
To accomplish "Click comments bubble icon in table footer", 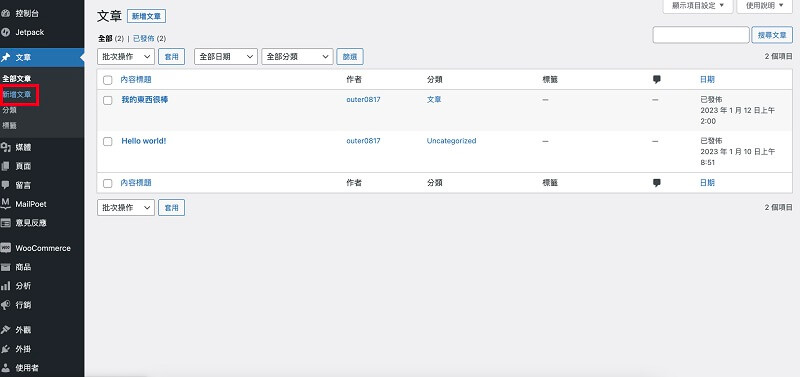I will click(x=657, y=183).
